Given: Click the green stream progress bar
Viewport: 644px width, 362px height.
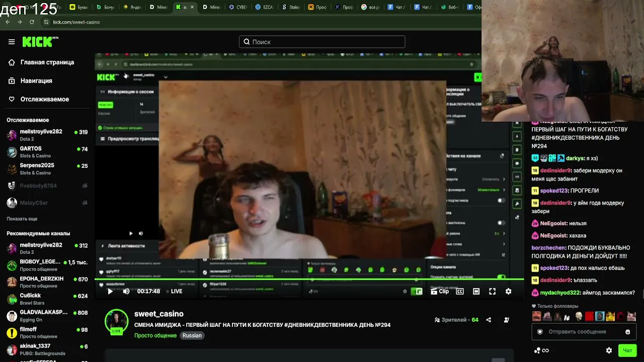Looking at the screenshot, I should (309, 280).
